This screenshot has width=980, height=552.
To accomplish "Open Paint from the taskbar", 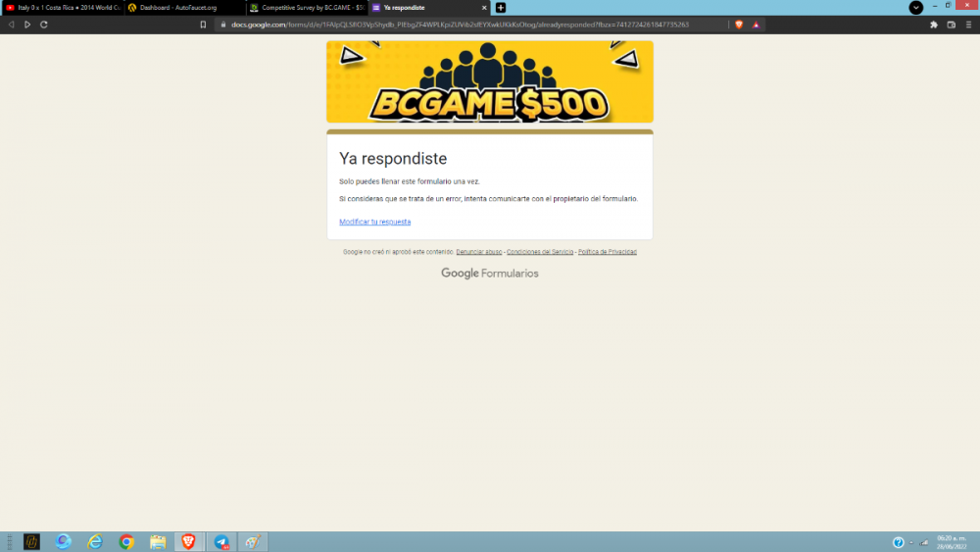I will coord(253,541).
